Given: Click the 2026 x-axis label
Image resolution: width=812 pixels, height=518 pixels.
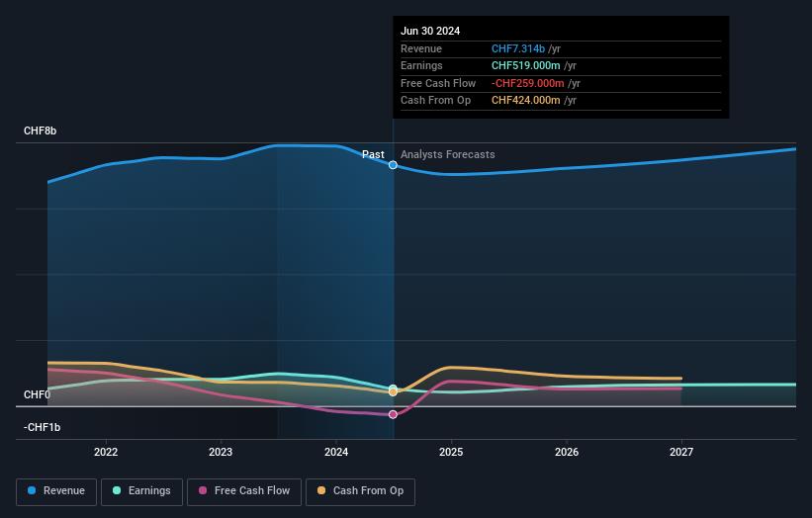Looking at the screenshot, I should coord(567,453).
